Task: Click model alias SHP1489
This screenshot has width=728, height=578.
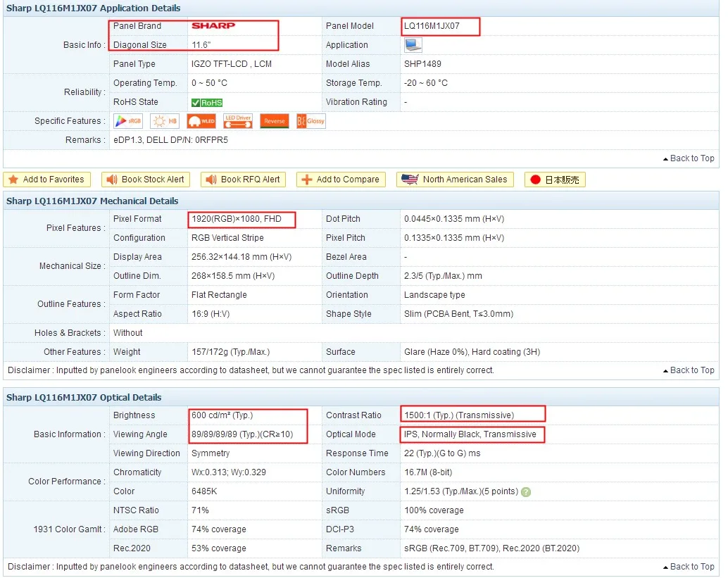Action: [x=422, y=64]
